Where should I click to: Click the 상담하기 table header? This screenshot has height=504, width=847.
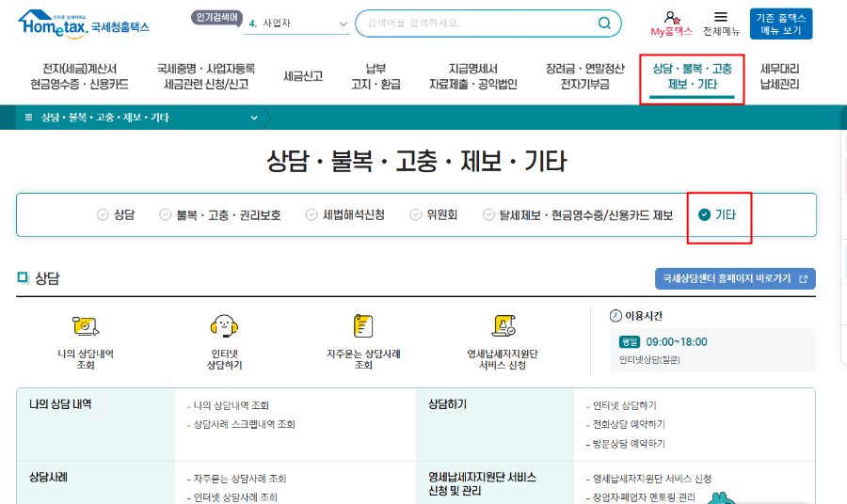pyautogui.click(x=447, y=404)
